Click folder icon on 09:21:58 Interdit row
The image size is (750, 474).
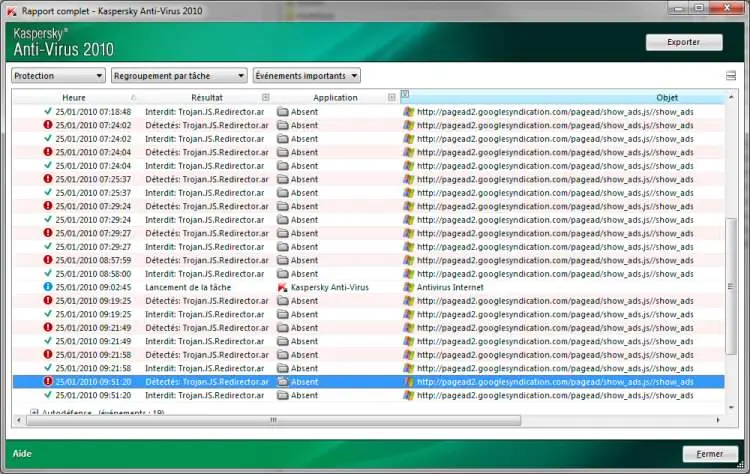click(x=283, y=368)
